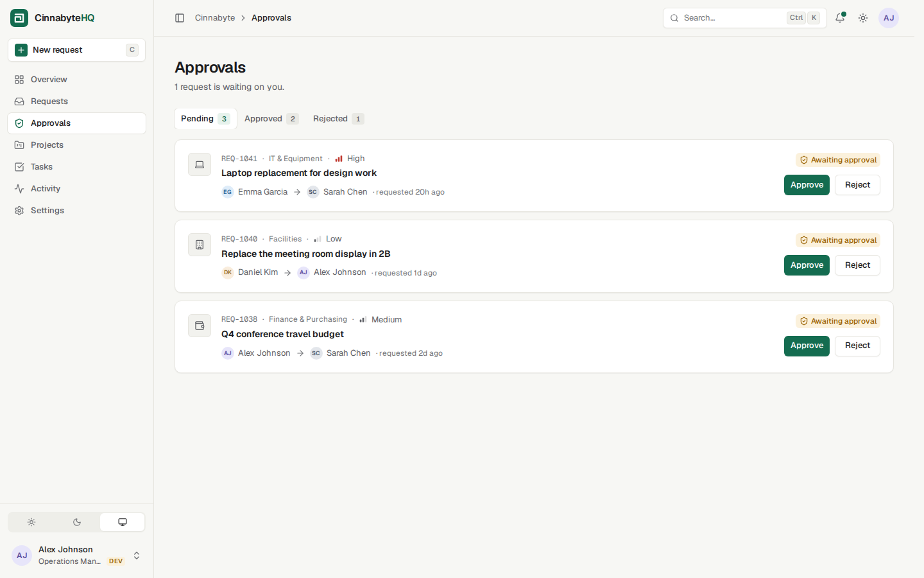Reject the meeting room display request

pos(857,265)
